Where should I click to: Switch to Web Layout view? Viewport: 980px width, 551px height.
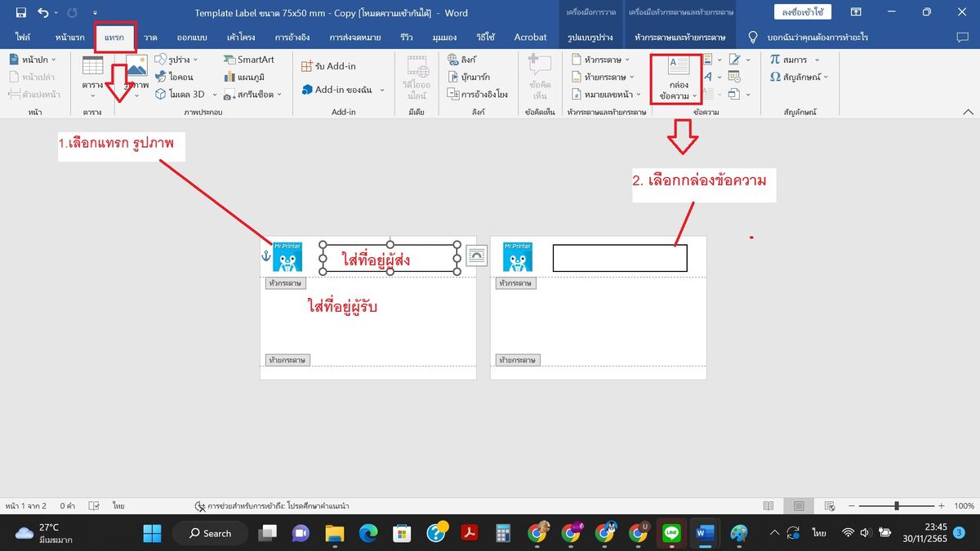coord(830,506)
